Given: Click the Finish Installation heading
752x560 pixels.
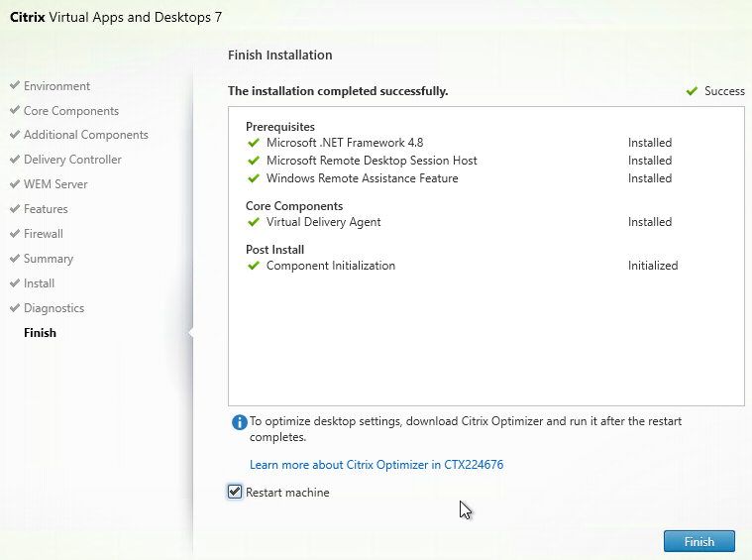Looking at the screenshot, I should (280, 55).
